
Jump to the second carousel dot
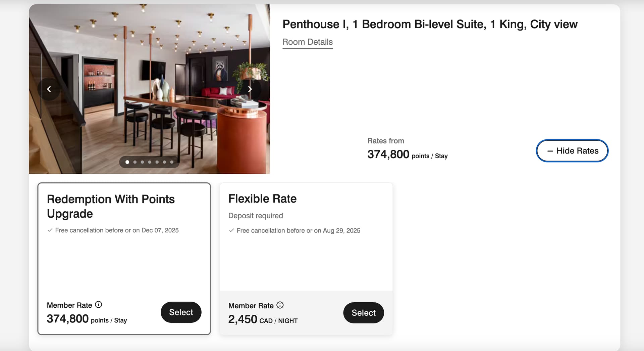coord(135,162)
